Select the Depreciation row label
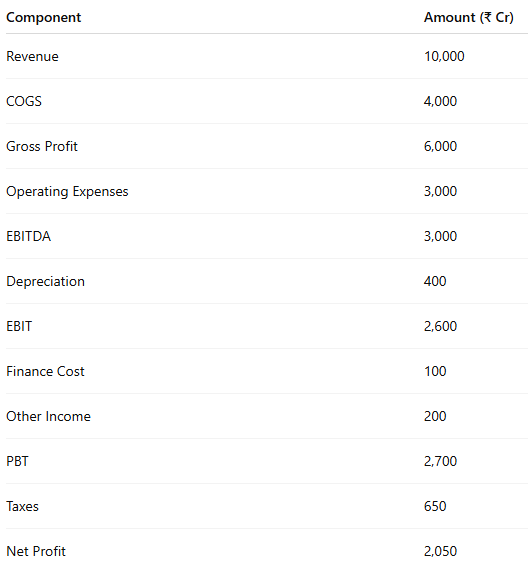The height and width of the screenshot is (573, 528). pos(45,281)
